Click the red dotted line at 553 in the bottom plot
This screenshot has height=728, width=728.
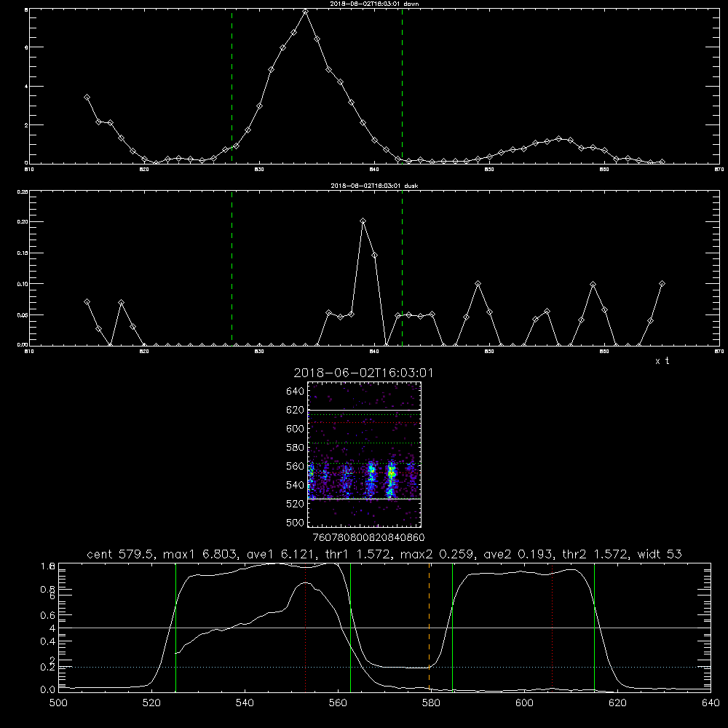coord(305,627)
